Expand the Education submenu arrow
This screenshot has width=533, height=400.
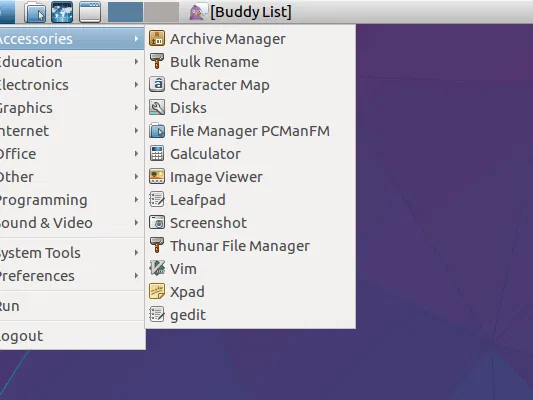pyautogui.click(x=136, y=62)
